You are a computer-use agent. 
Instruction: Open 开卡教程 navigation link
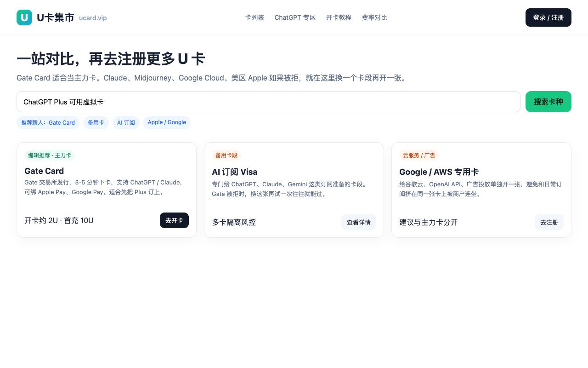pos(339,17)
